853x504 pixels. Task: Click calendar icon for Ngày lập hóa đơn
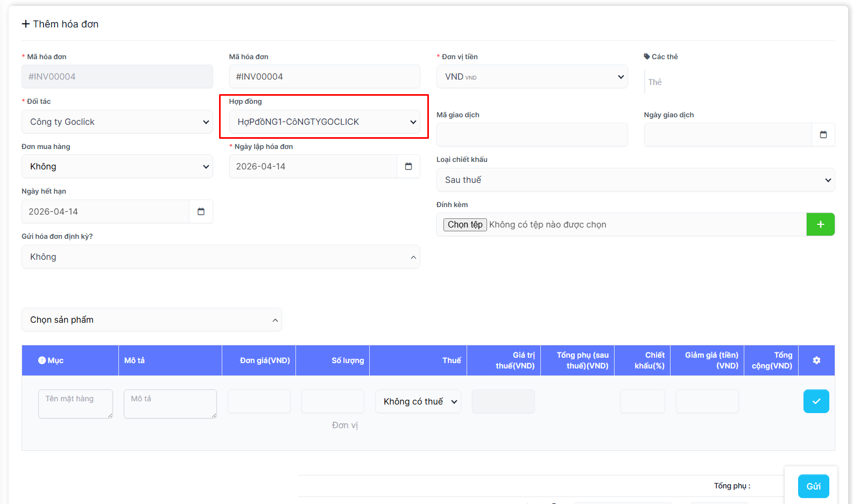click(408, 167)
